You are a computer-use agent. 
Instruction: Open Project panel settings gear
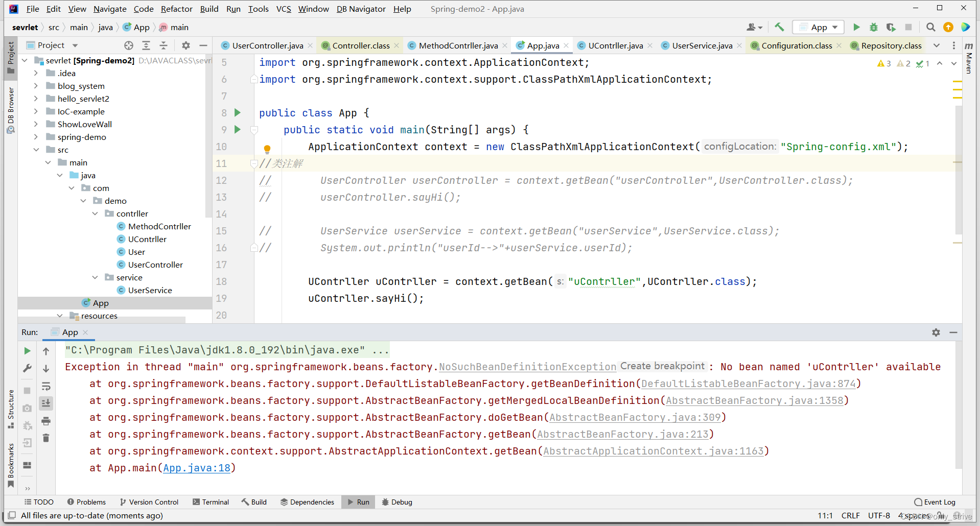coord(186,45)
